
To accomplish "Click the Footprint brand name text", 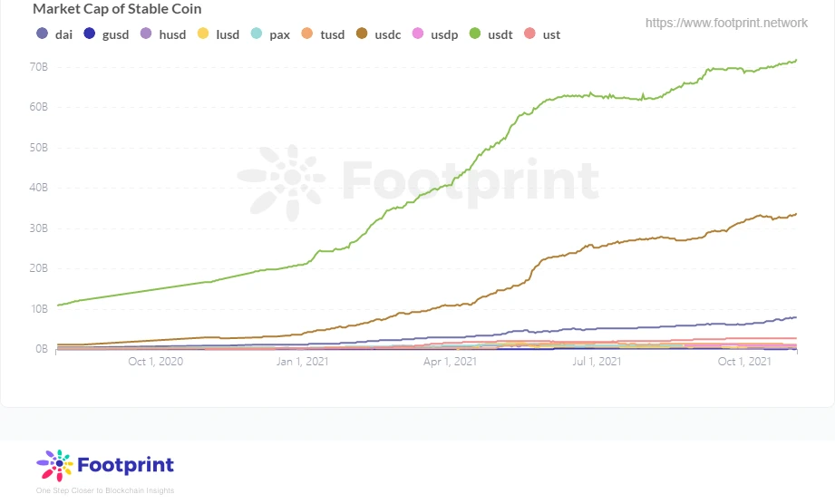I will click(x=126, y=465).
